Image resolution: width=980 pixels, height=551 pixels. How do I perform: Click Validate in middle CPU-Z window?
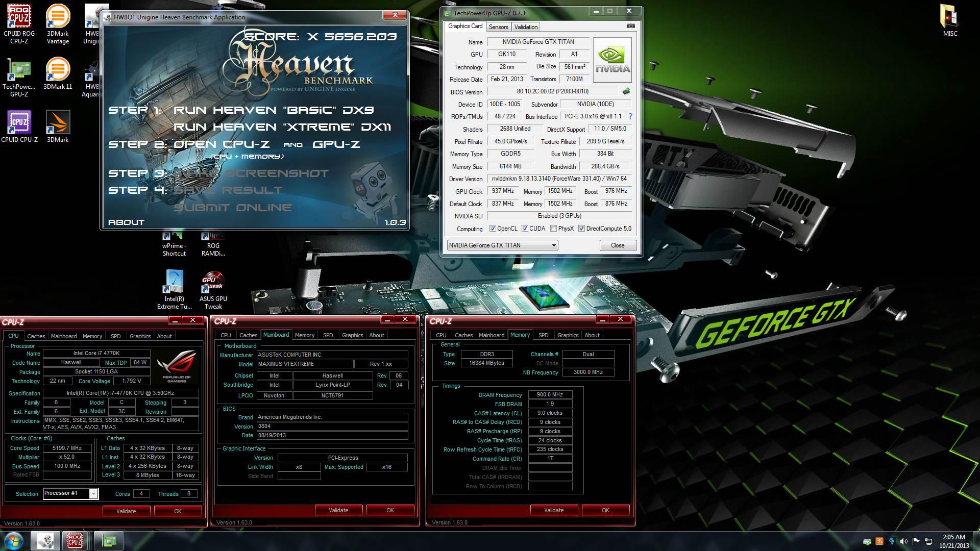(x=338, y=510)
